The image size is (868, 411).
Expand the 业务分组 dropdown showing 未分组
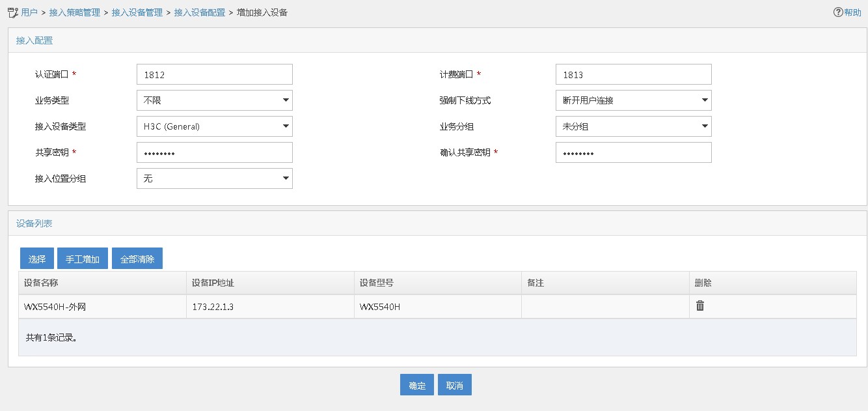click(x=634, y=126)
